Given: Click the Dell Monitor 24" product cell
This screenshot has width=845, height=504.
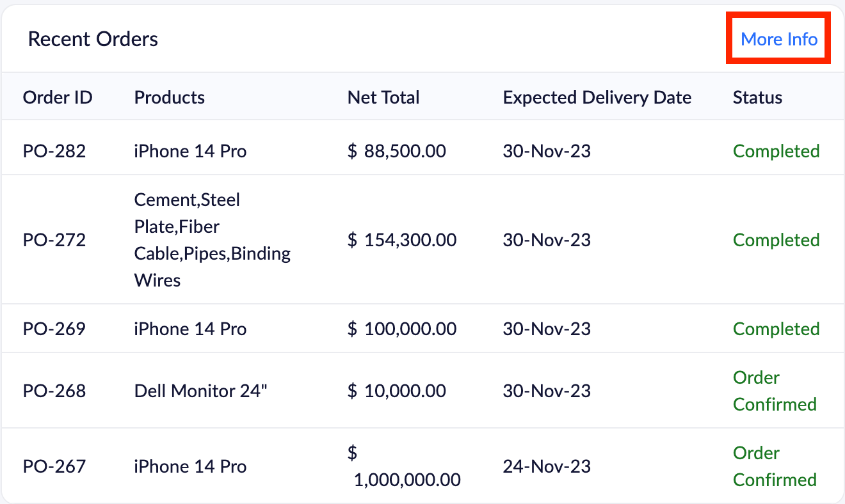Looking at the screenshot, I should click(x=200, y=391).
